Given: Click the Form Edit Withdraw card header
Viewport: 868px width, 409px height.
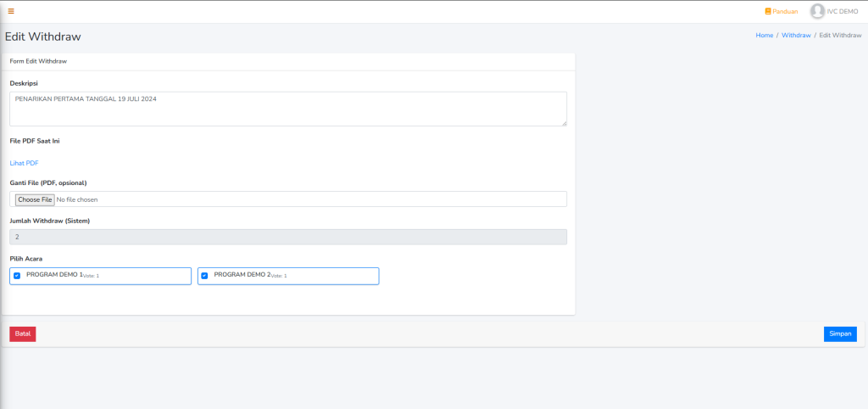Looking at the screenshot, I should [38, 62].
